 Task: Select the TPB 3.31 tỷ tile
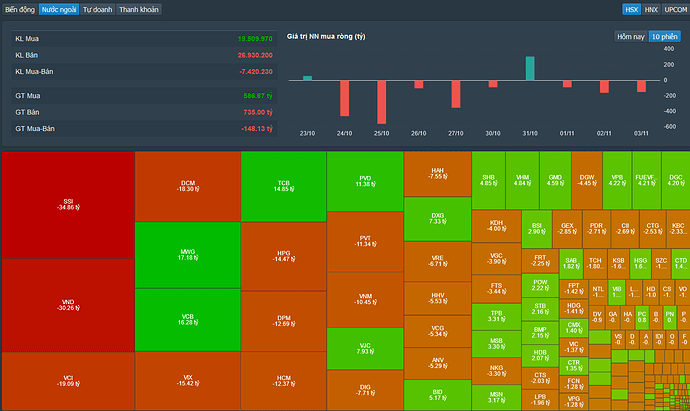(x=496, y=316)
